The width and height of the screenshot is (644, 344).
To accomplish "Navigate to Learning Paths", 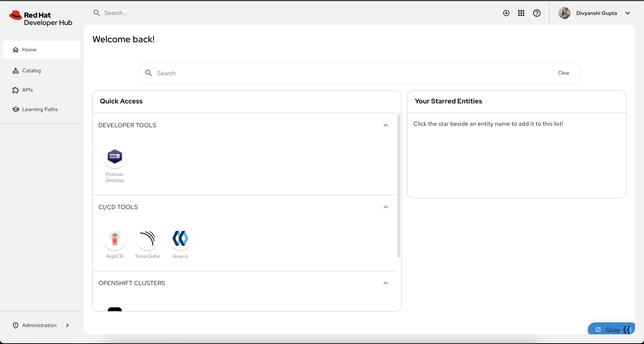I will 40,109.
